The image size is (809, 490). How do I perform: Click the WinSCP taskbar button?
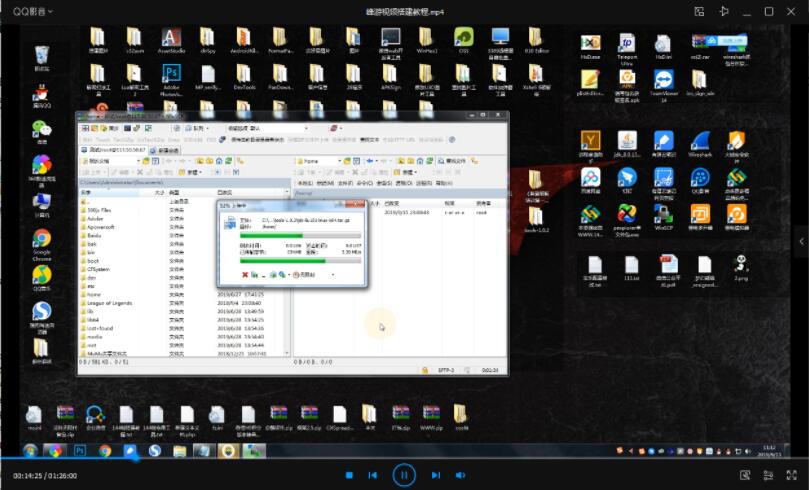click(x=252, y=451)
